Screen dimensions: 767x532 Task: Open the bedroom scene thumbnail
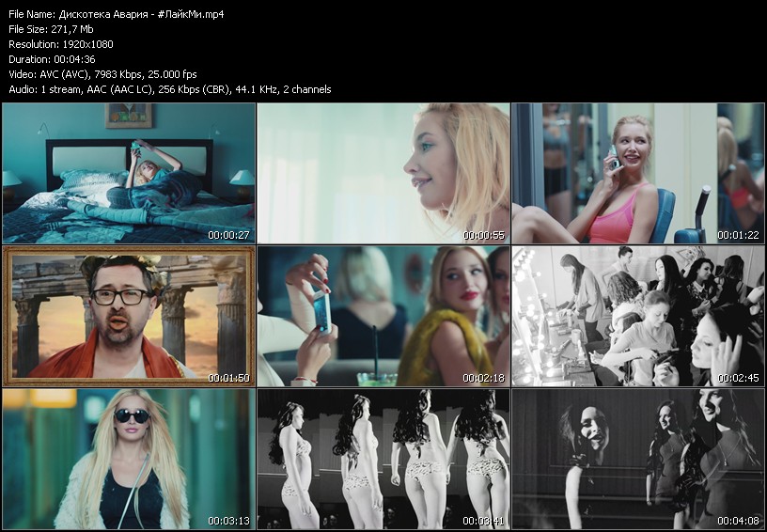[x=129, y=173]
